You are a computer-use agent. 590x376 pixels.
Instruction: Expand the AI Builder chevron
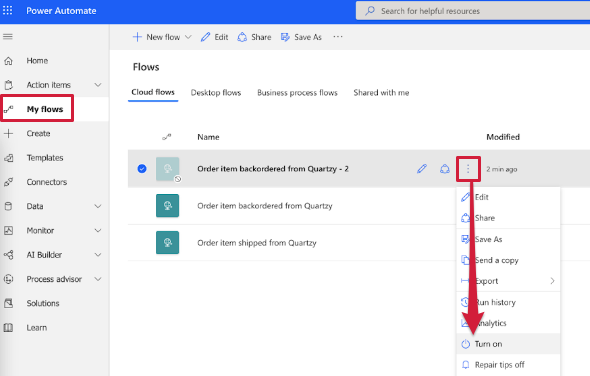pyautogui.click(x=98, y=255)
